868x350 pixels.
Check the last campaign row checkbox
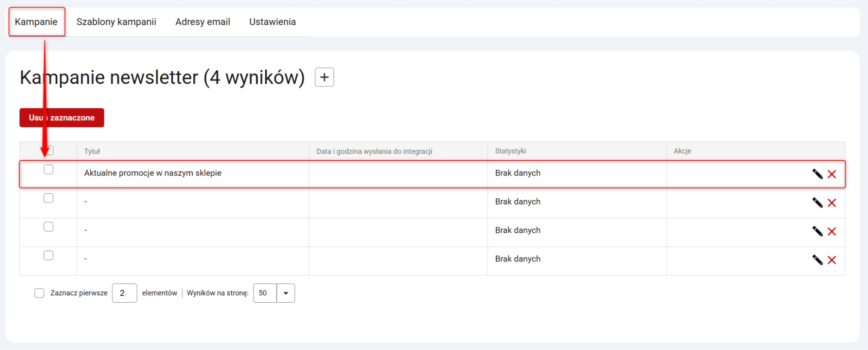pyautogui.click(x=49, y=255)
